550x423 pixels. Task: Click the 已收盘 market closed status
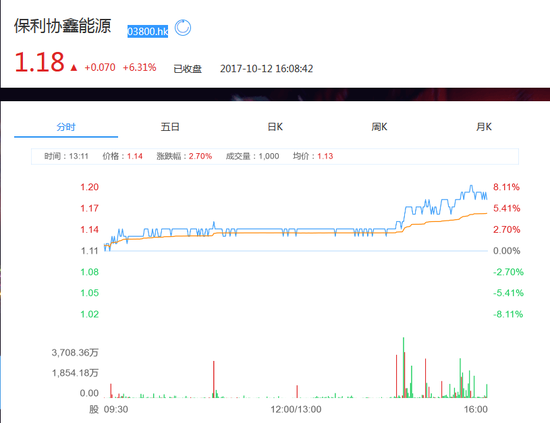tap(188, 69)
